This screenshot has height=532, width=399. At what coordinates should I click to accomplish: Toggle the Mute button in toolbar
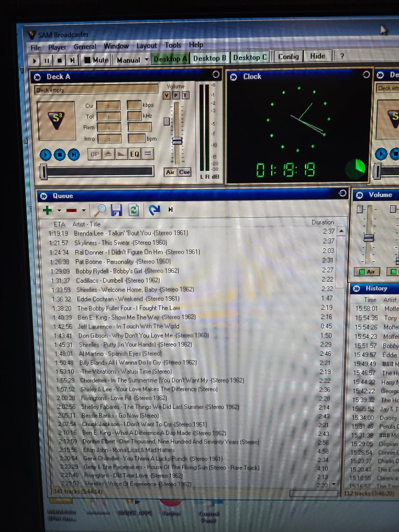coord(96,60)
